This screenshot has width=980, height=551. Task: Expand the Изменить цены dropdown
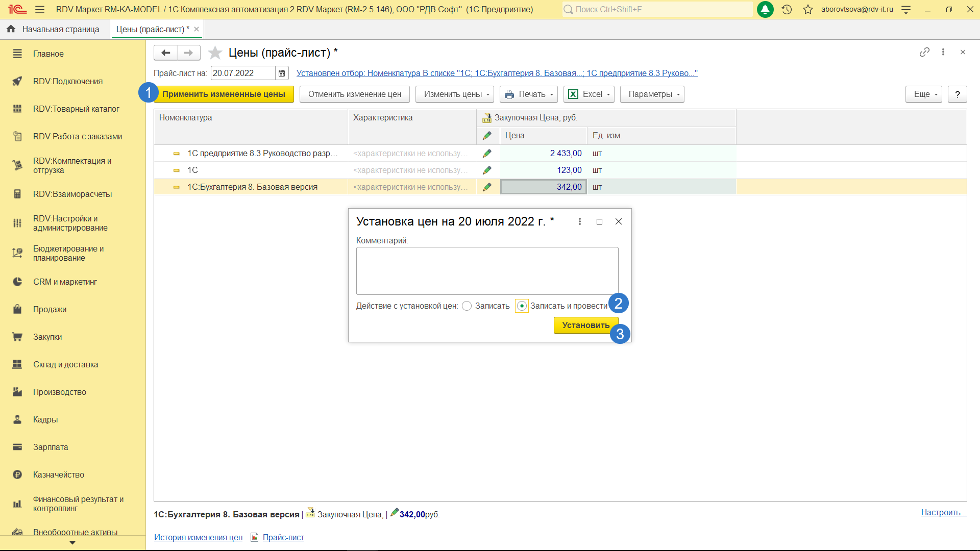454,94
